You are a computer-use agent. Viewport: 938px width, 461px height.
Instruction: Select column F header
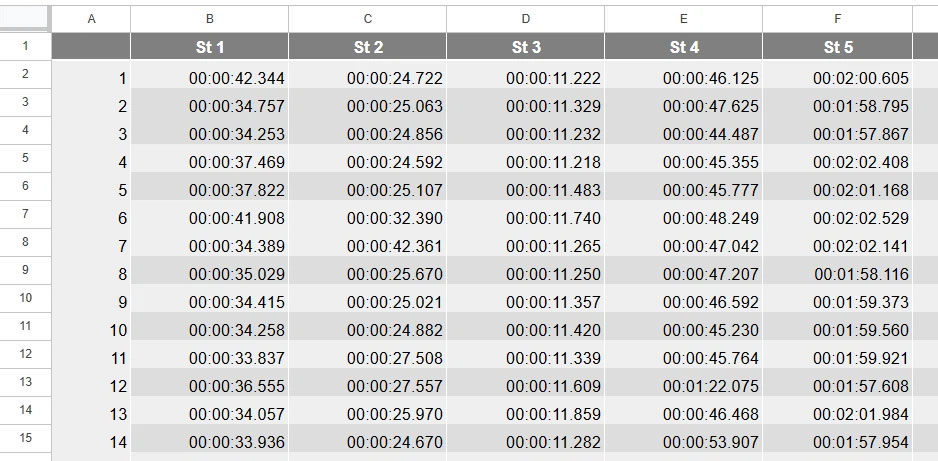tap(837, 19)
